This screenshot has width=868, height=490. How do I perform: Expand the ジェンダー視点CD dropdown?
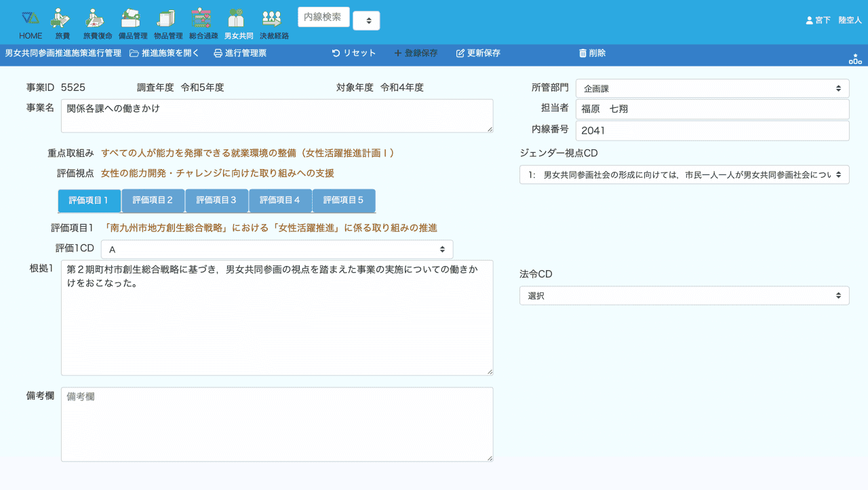(x=684, y=174)
